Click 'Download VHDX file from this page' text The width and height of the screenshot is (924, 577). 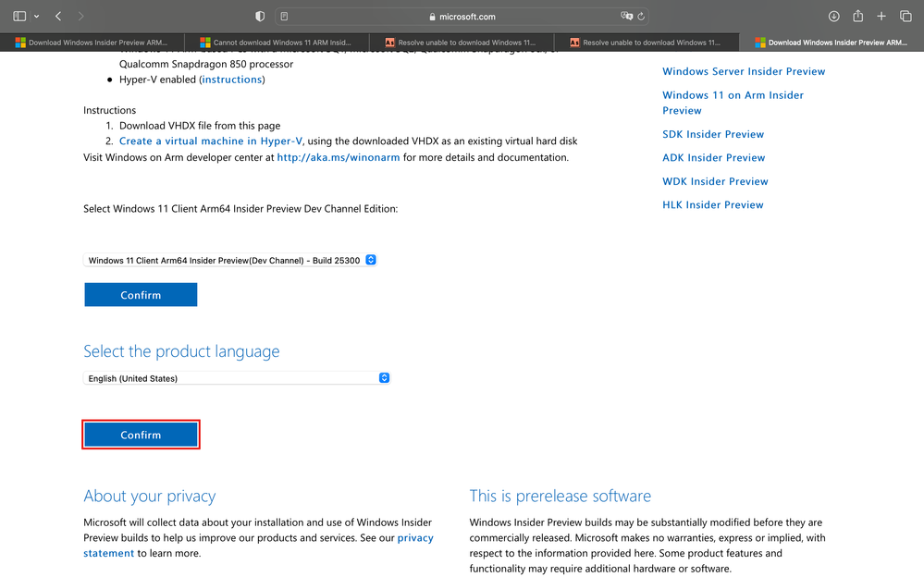point(200,126)
